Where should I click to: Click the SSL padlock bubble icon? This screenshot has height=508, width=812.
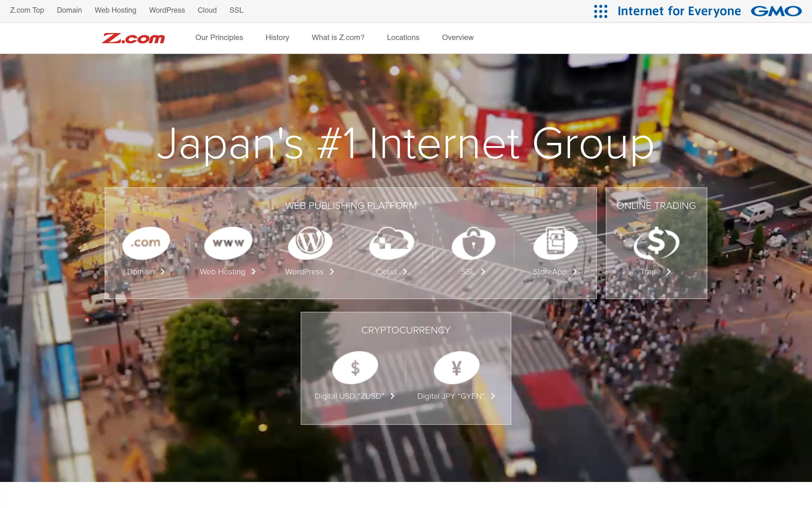click(474, 243)
